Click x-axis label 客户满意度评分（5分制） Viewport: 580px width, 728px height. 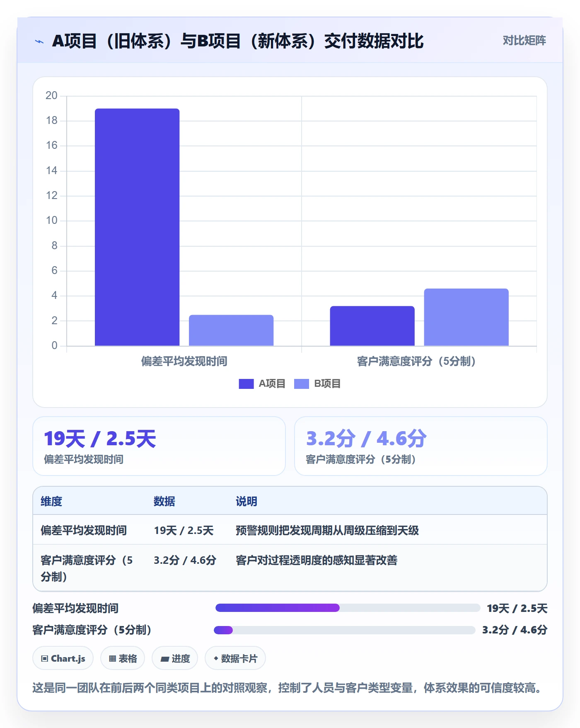coord(416,362)
